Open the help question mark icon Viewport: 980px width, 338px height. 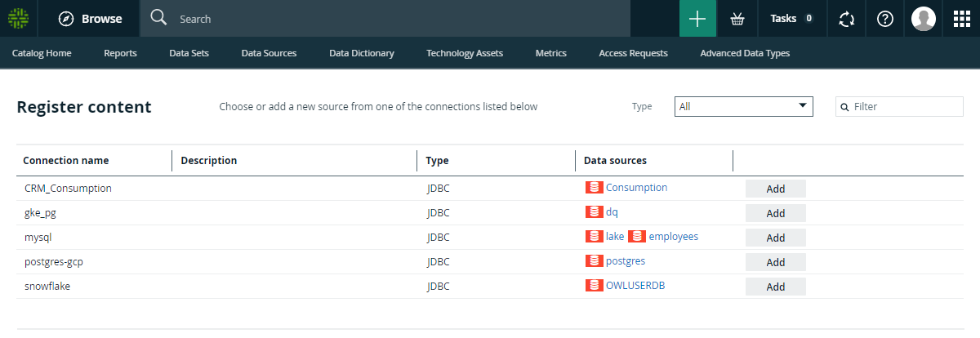click(884, 19)
